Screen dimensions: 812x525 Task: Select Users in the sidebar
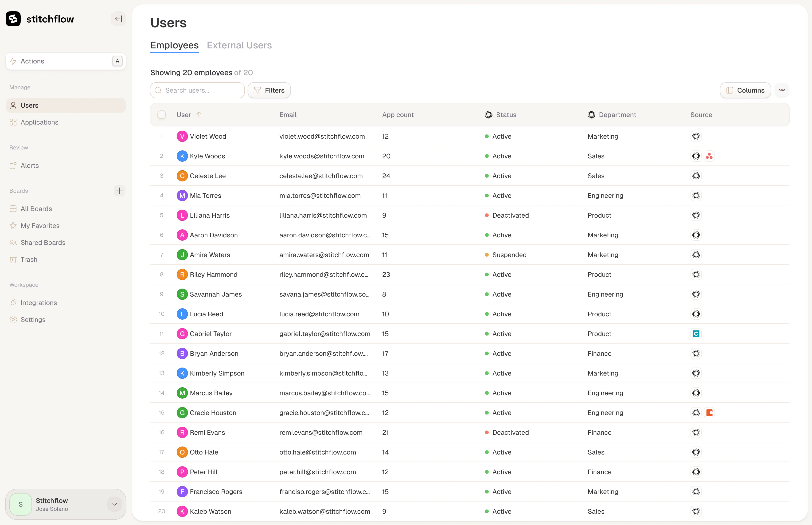66,105
